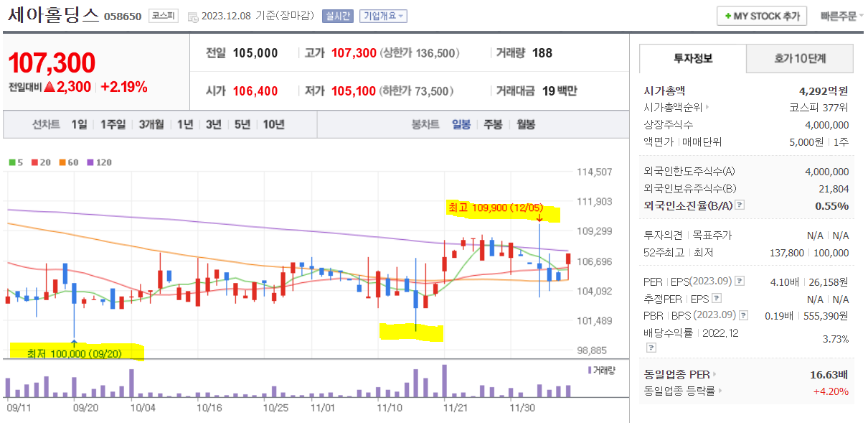868x423 pixels.
Task: Click the 코스피 market badge
Action: tap(164, 16)
